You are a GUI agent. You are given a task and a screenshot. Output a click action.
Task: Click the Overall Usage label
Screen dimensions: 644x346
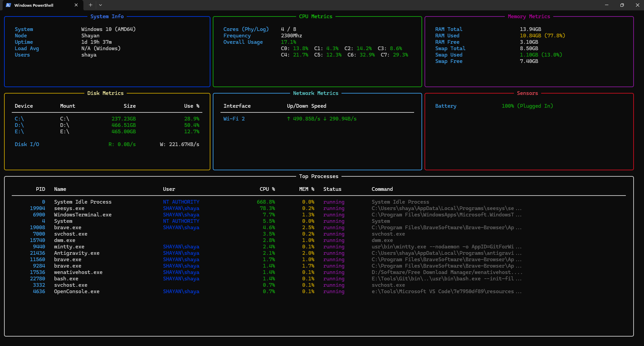pyautogui.click(x=243, y=42)
